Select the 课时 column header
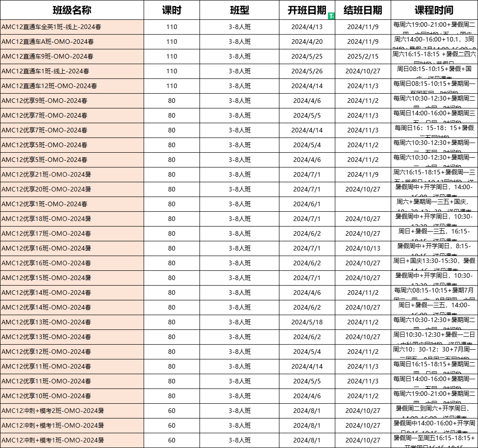 coord(172,10)
